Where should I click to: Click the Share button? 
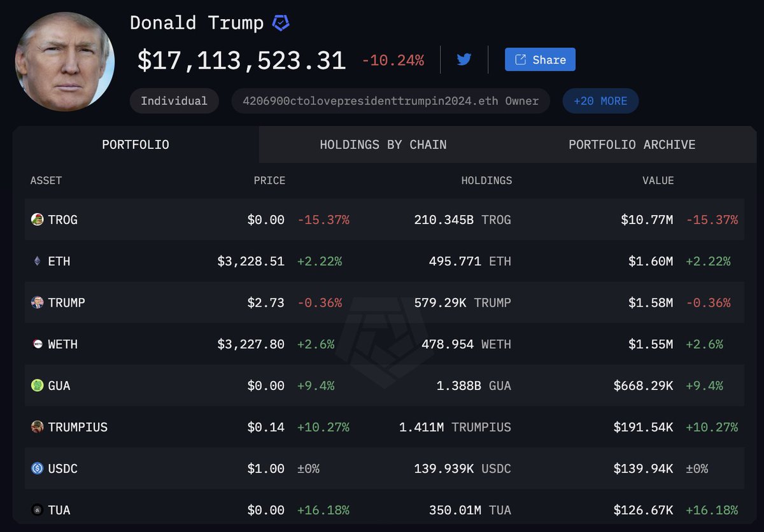pos(540,59)
